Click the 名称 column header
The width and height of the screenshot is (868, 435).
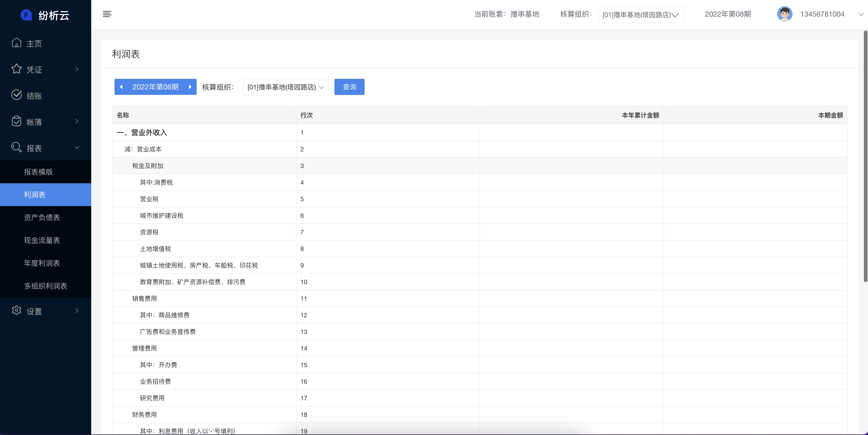coord(204,115)
